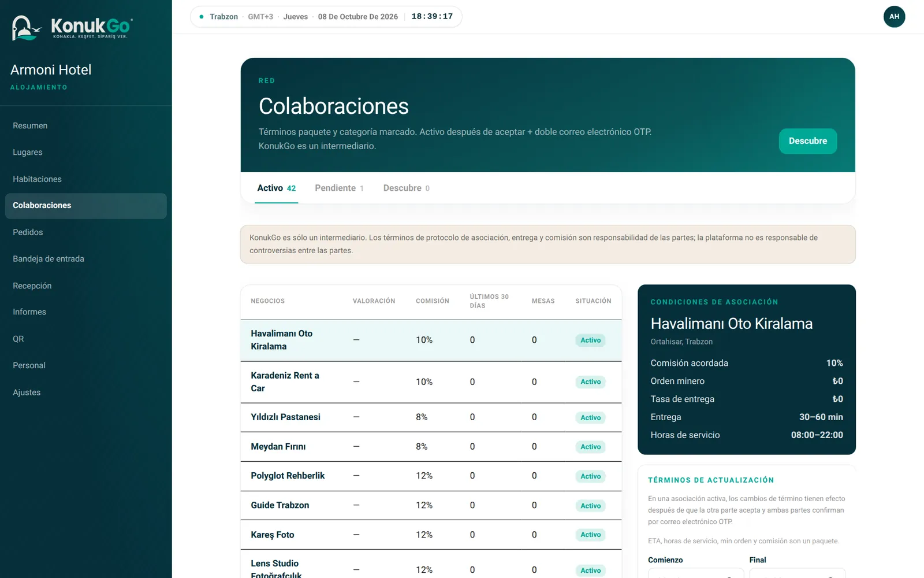
Task: Click the Últimos 30 días column header
Action: (x=489, y=301)
